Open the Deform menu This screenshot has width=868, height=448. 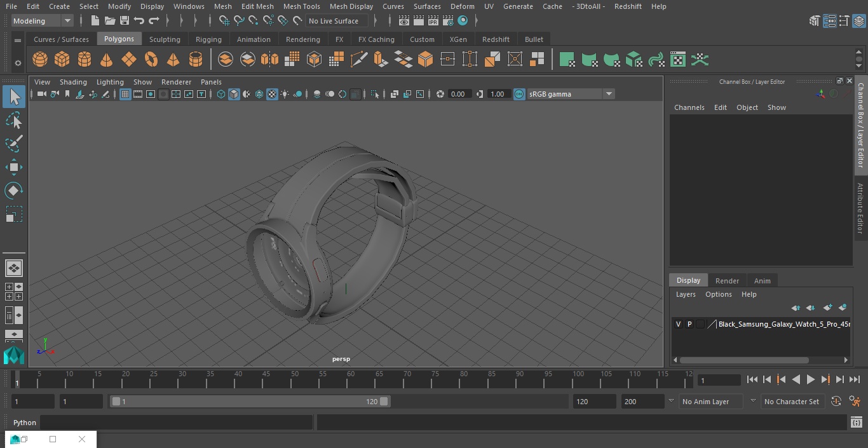tap(462, 6)
